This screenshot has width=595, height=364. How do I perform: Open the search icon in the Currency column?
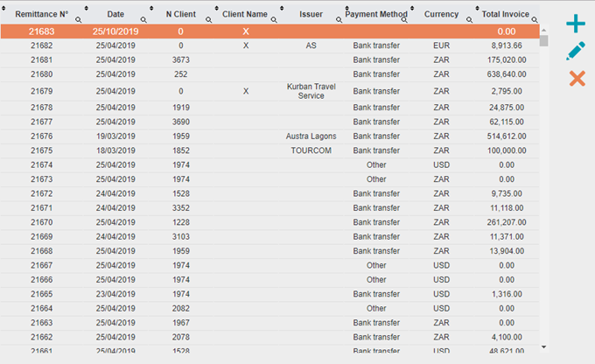point(469,20)
